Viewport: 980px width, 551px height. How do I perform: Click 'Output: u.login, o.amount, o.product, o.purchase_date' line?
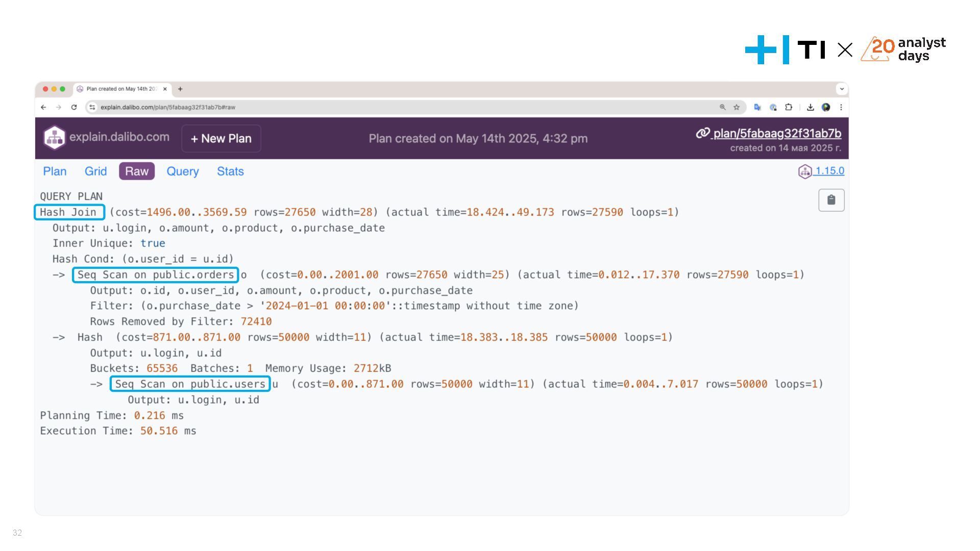tap(218, 228)
